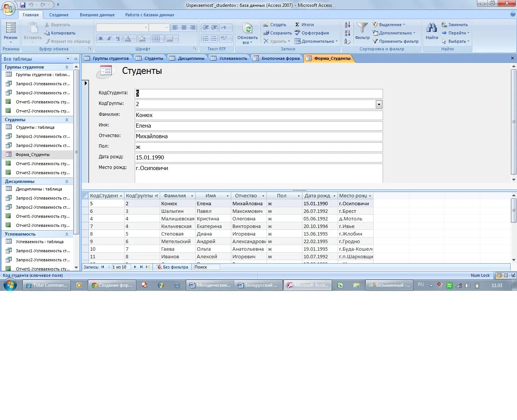Go to last record in navigator
This screenshot has height=420, width=517.
click(142, 267)
